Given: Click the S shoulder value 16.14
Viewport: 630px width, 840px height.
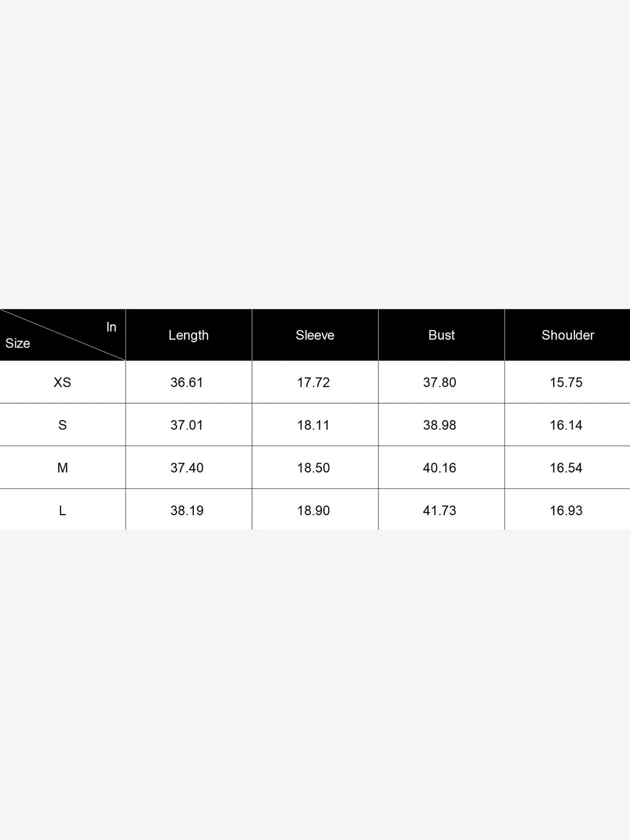Looking at the screenshot, I should pos(566,425).
